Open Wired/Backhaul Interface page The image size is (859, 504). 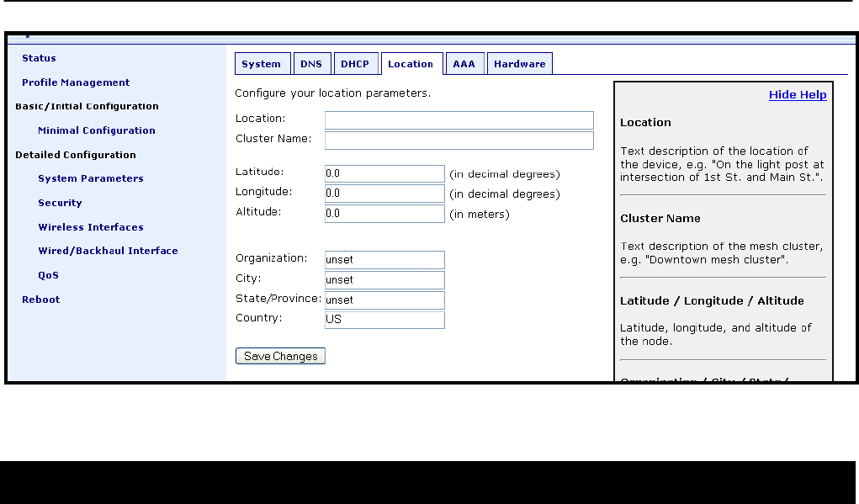pyautogui.click(x=108, y=251)
